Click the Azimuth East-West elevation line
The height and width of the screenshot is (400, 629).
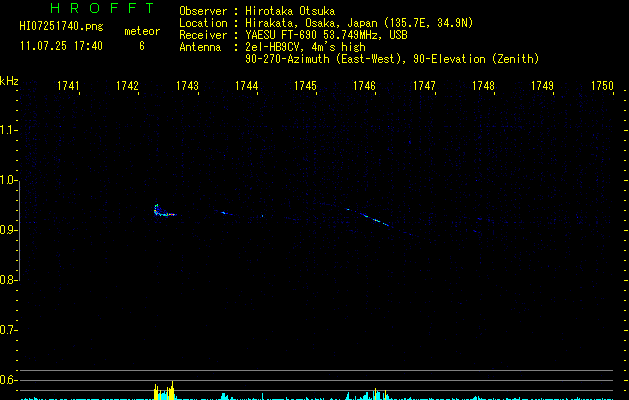point(392,59)
